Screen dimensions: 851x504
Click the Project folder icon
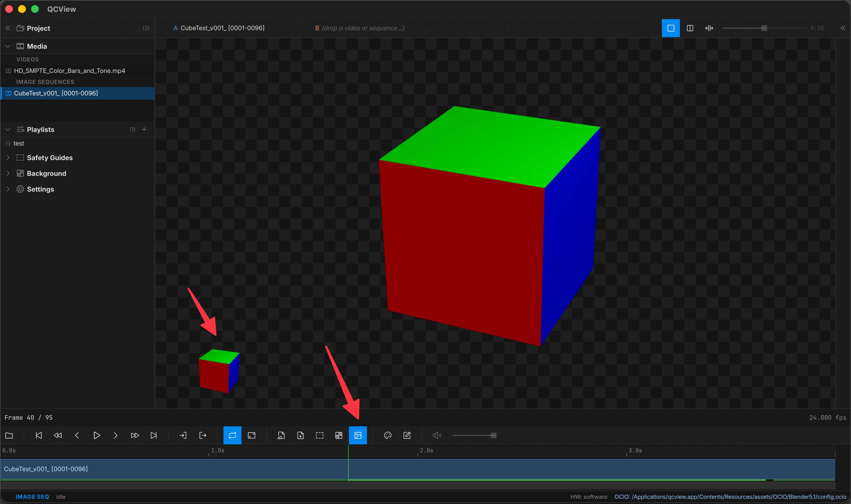(20, 28)
